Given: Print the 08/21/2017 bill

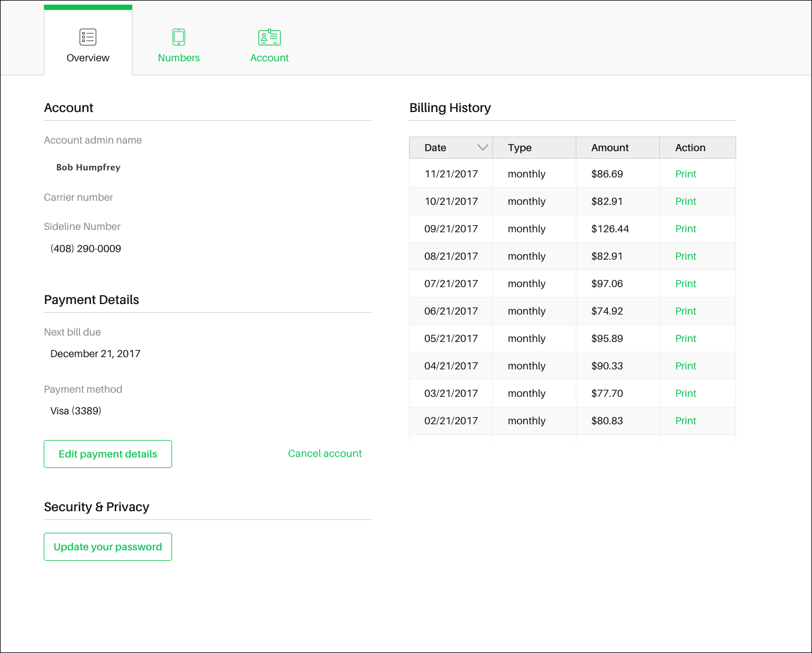Looking at the screenshot, I should (x=686, y=256).
